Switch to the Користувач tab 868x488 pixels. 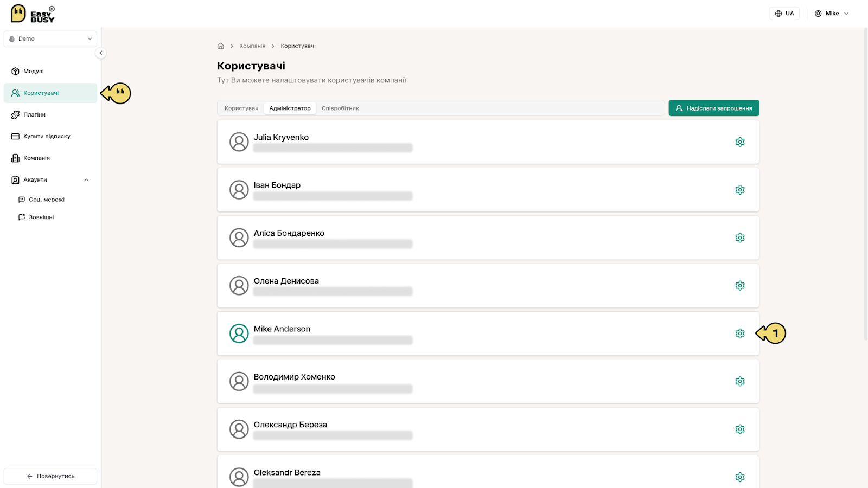click(x=241, y=108)
